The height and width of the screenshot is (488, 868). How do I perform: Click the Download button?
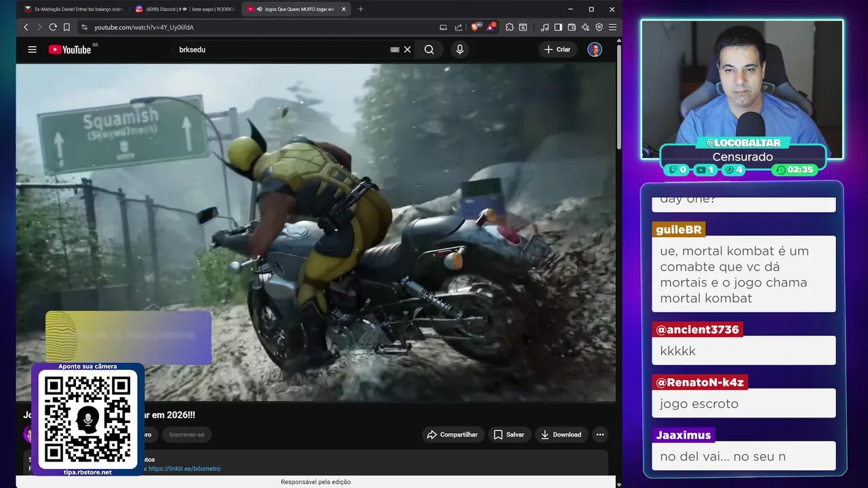click(x=561, y=434)
